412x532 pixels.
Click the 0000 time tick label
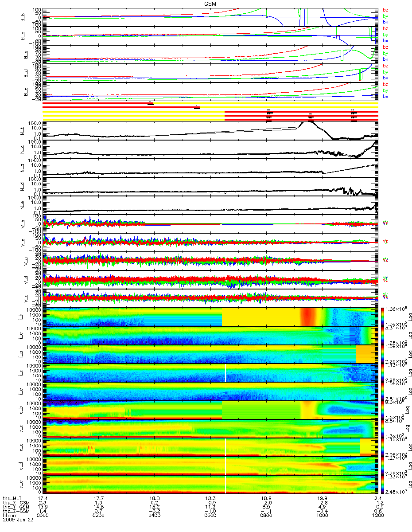coord(43,514)
